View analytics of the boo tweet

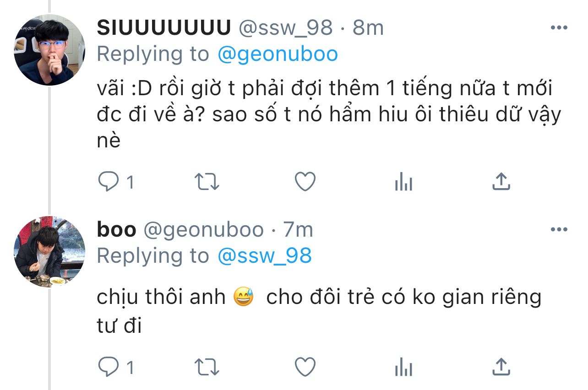[403, 367]
